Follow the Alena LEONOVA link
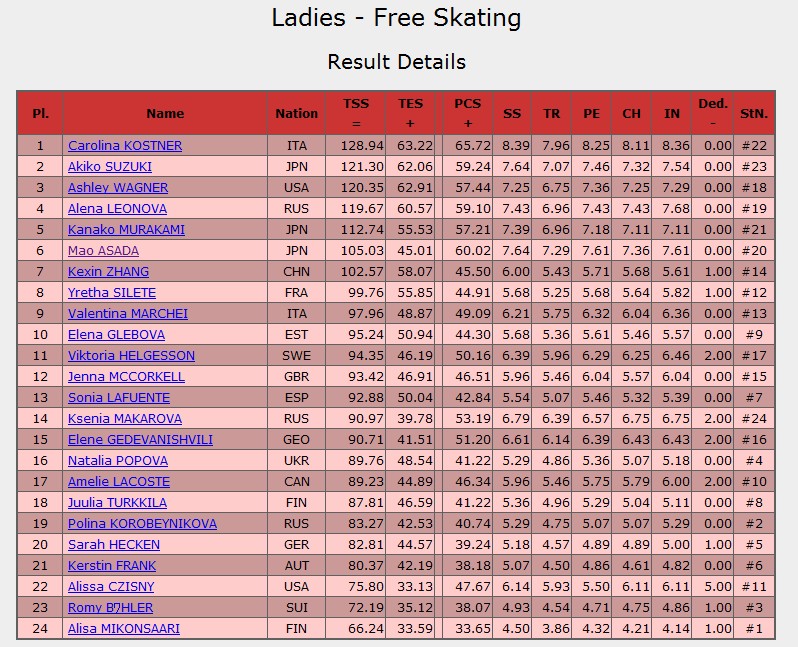Image resolution: width=798 pixels, height=647 pixels. 118,209
